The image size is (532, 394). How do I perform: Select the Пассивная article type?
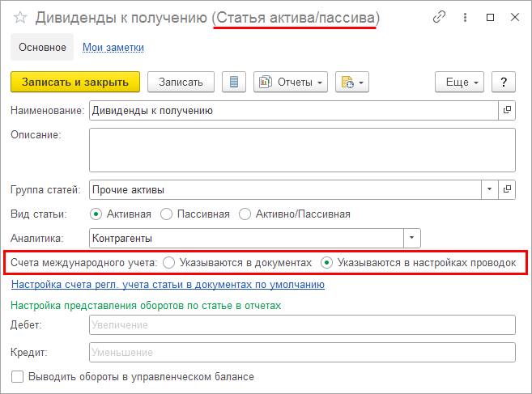tap(167, 214)
